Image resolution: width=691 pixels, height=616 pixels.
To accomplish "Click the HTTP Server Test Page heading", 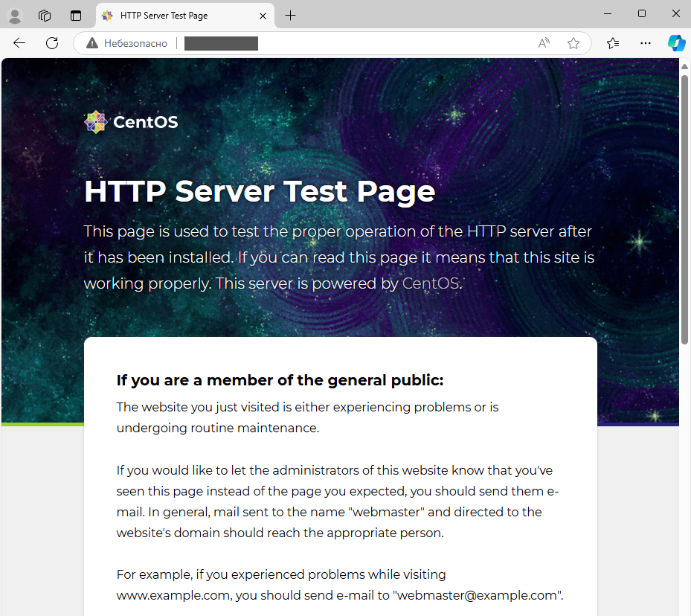I will pyautogui.click(x=260, y=191).
